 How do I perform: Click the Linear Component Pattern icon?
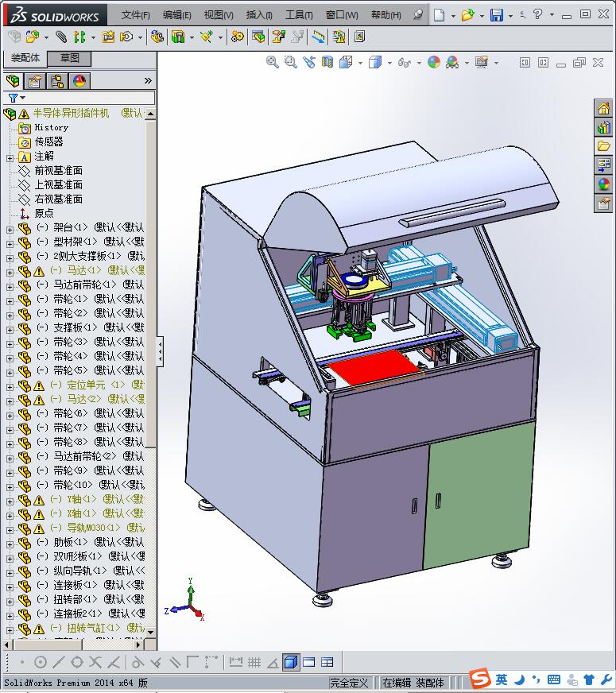click(x=79, y=37)
